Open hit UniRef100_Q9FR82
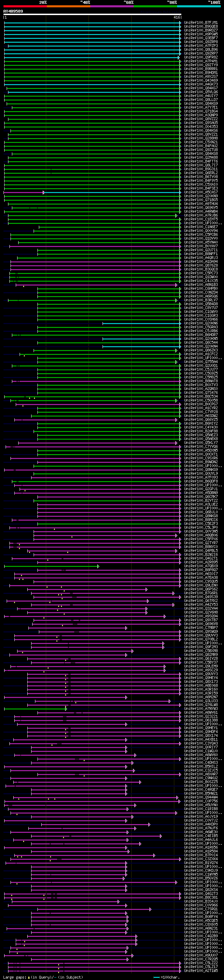The image size is (224, 980). point(201,57)
